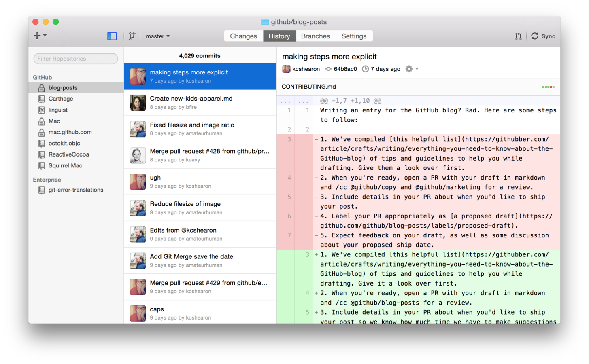The width and height of the screenshot is (589, 364).
Task: Click the Sync button
Action: tap(543, 36)
